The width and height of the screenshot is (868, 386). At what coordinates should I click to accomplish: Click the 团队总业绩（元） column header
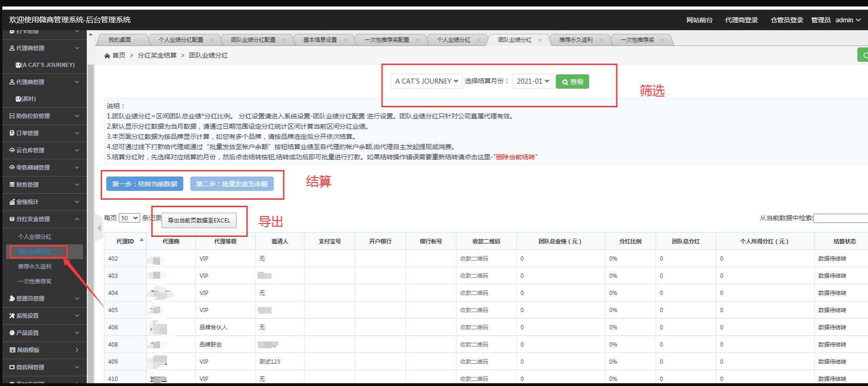point(560,242)
